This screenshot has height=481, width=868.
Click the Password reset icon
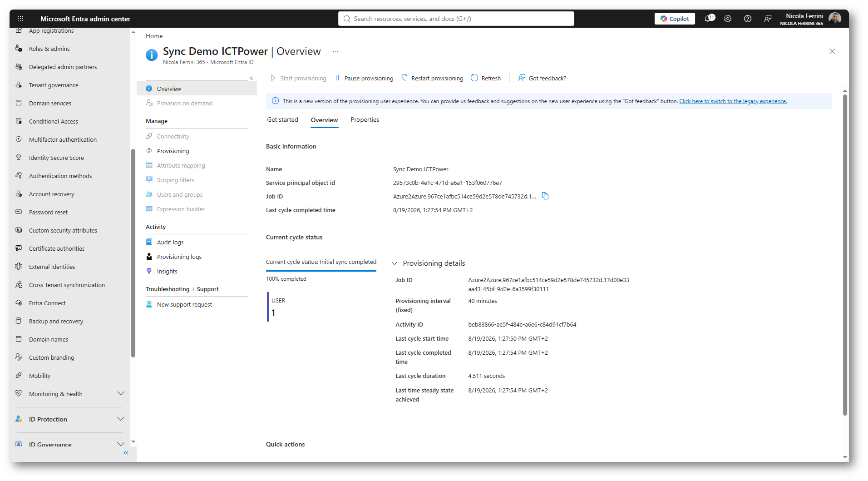[19, 212]
